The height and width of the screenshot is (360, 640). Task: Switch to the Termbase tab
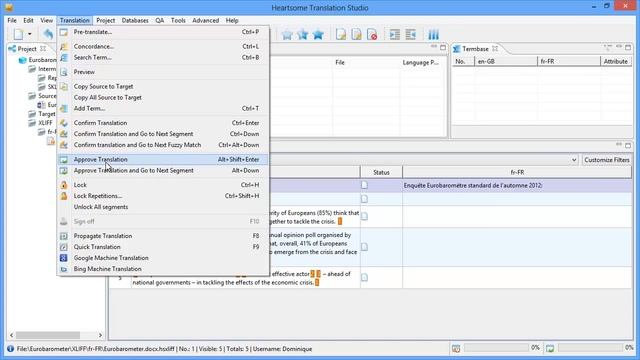[x=475, y=49]
